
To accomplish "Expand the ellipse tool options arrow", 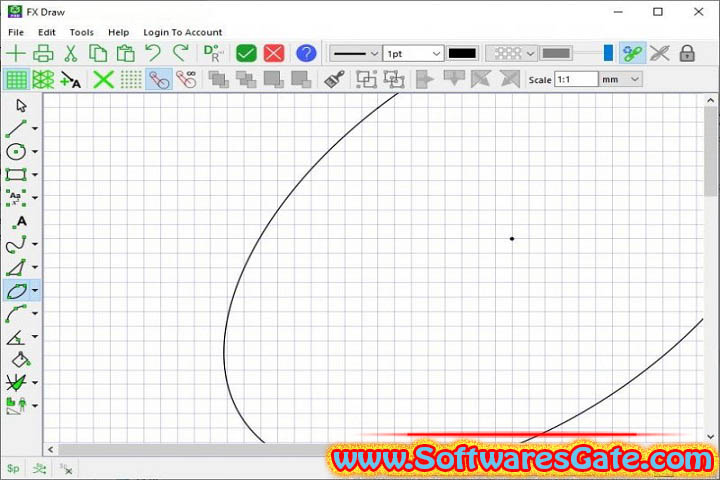I will pyautogui.click(x=35, y=291).
